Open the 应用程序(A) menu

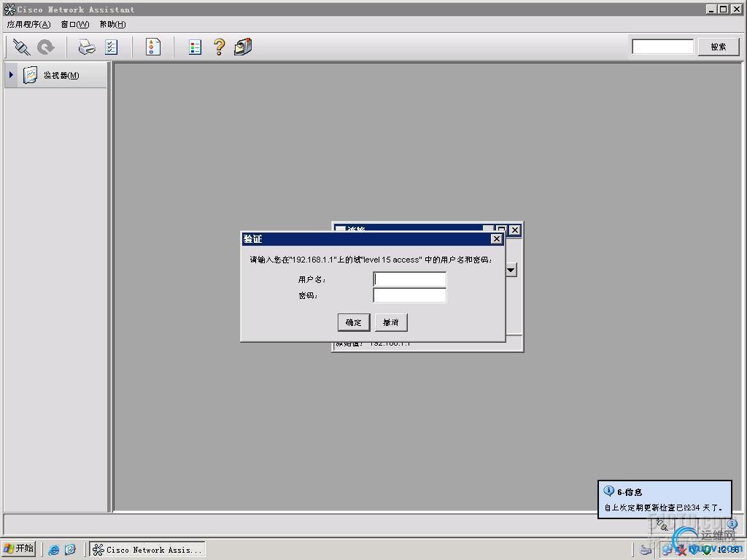[28, 24]
